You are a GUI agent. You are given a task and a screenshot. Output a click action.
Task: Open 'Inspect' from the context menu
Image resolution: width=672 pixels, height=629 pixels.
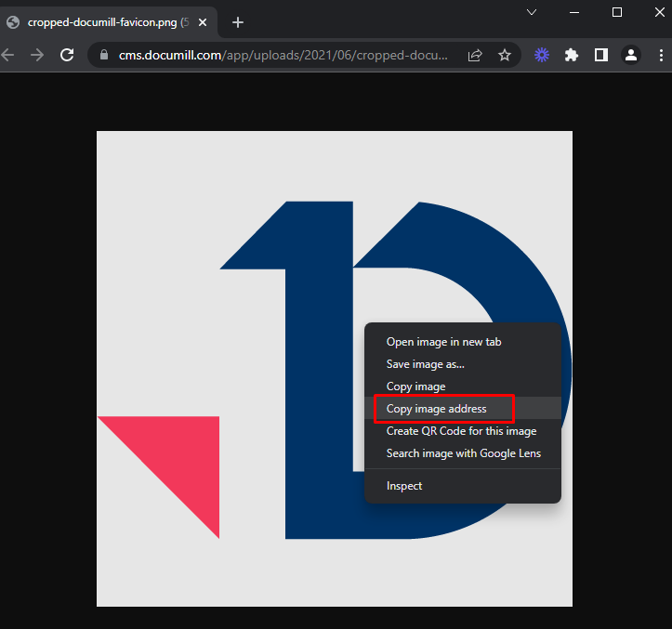[x=404, y=486]
